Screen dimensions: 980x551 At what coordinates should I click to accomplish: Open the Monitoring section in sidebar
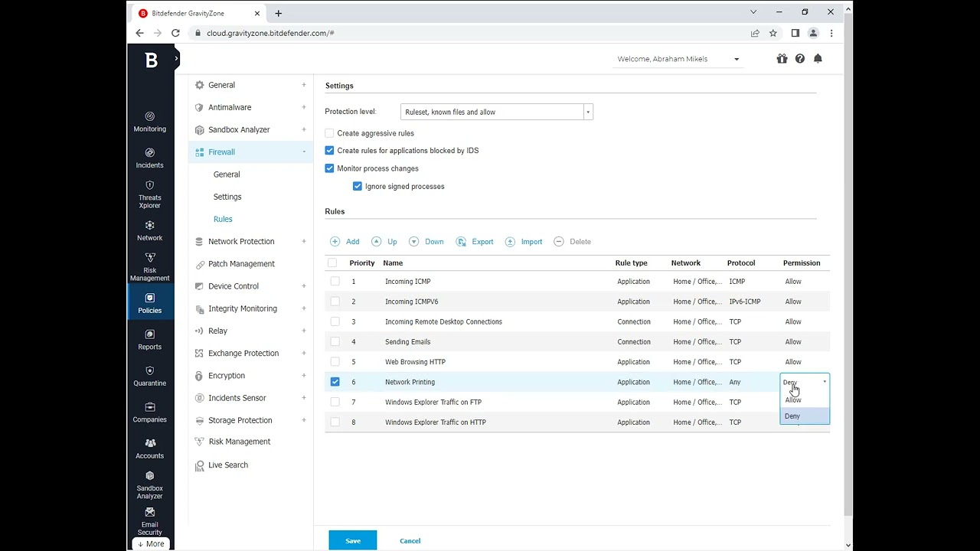pos(150,122)
